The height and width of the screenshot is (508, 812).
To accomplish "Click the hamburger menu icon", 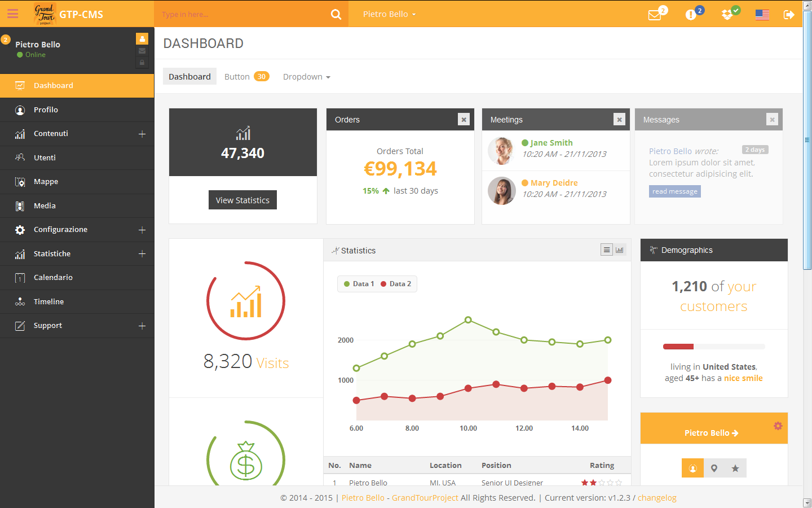I will point(12,14).
